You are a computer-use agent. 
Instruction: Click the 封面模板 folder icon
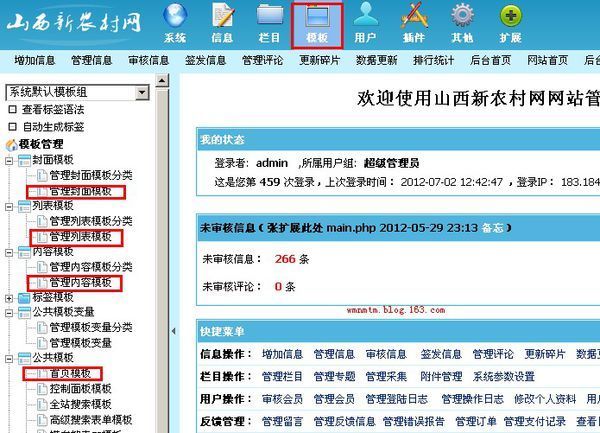pyautogui.click(x=24, y=161)
